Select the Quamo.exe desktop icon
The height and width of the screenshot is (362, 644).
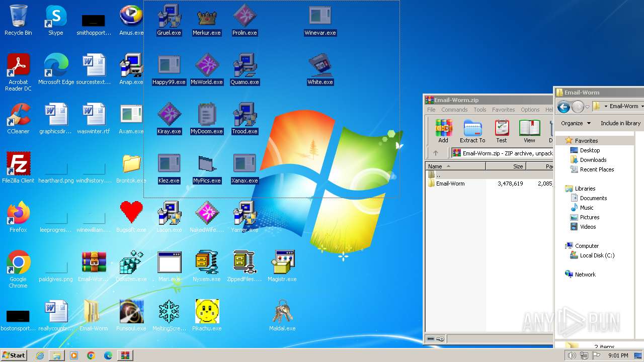point(245,70)
